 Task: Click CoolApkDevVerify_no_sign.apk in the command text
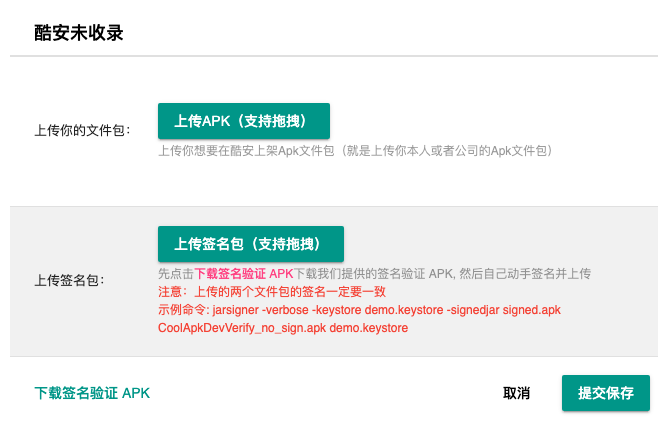click(242, 328)
